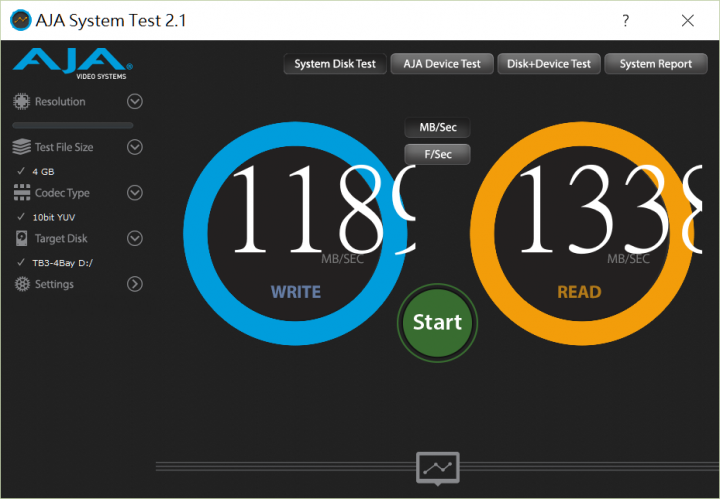Click the Settings gear icon
The width and height of the screenshot is (720, 499).
22,284
